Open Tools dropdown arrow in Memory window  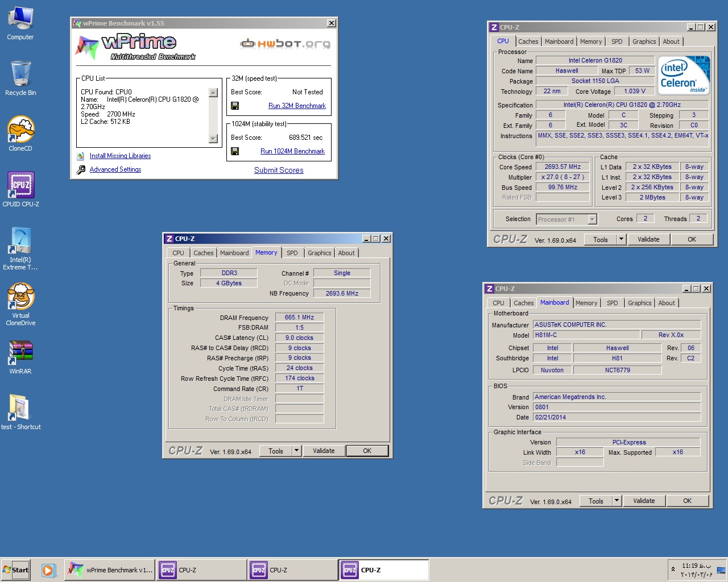click(x=296, y=451)
